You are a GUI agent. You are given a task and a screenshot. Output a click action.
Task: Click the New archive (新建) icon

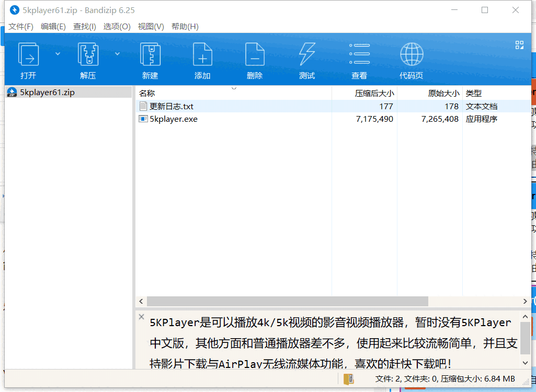pos(150,55)
